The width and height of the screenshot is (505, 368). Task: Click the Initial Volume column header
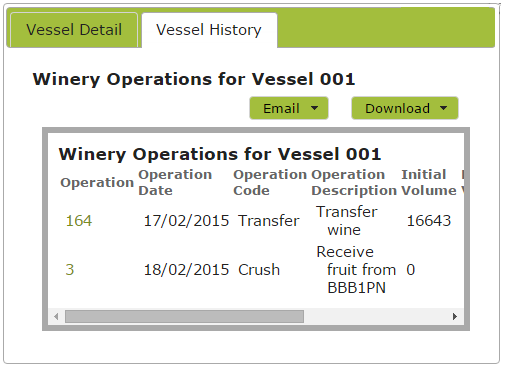(429, 182)
